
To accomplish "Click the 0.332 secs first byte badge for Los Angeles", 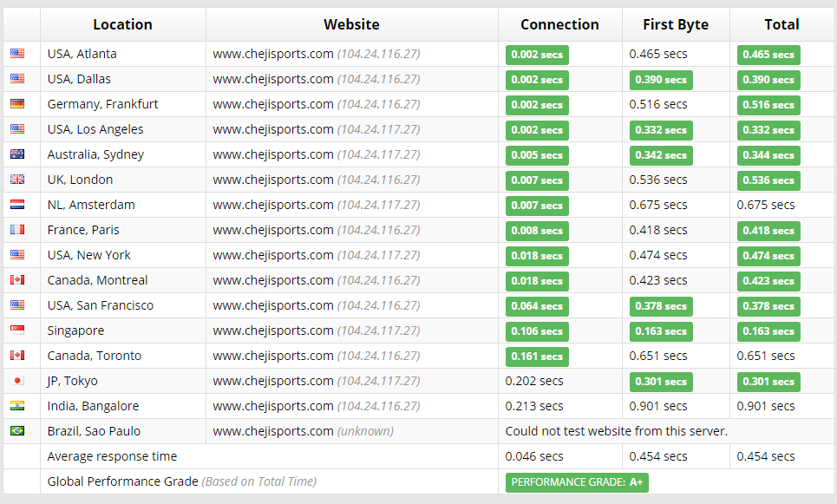I will coord(661,130).
